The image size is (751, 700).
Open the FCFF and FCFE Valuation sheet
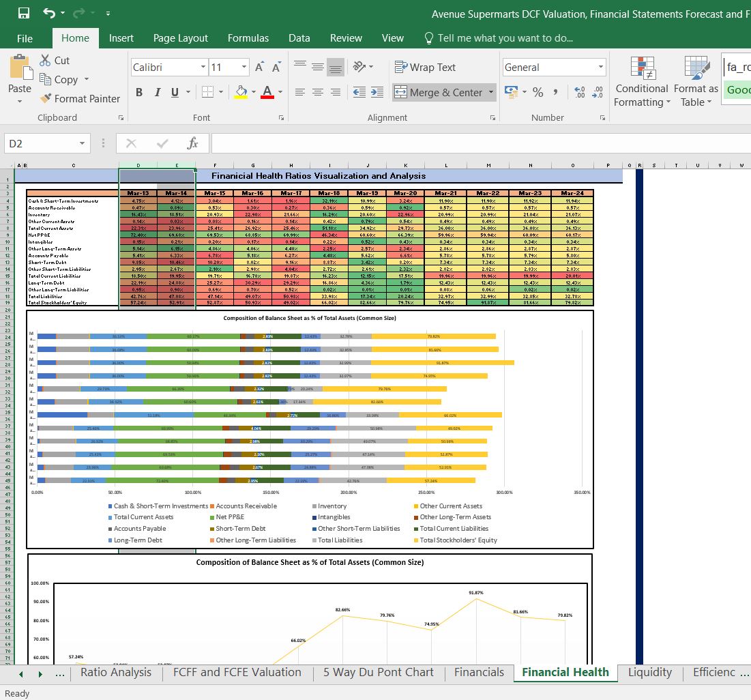click(x=237, y=672)
